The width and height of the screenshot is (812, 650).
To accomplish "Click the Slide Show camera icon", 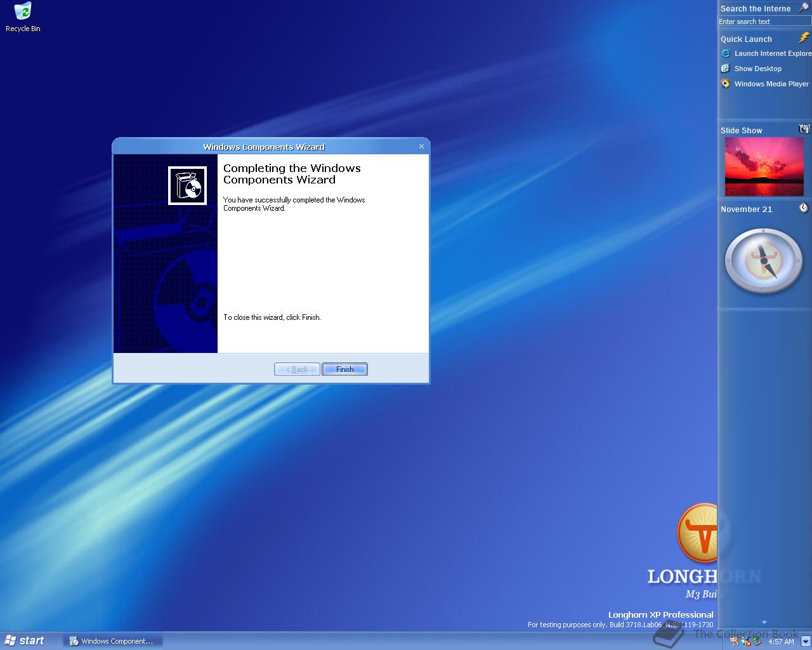I will [x=804, y=129].
